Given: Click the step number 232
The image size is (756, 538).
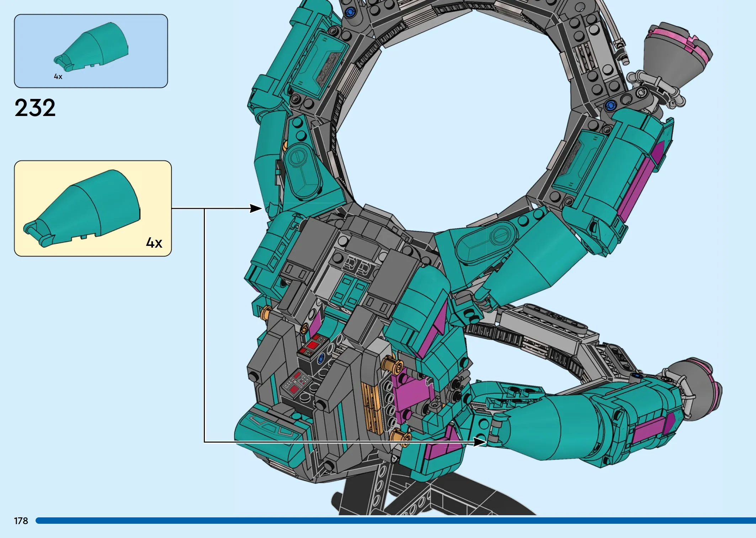Looking at the screenshot, I should [x=35, y=108].
